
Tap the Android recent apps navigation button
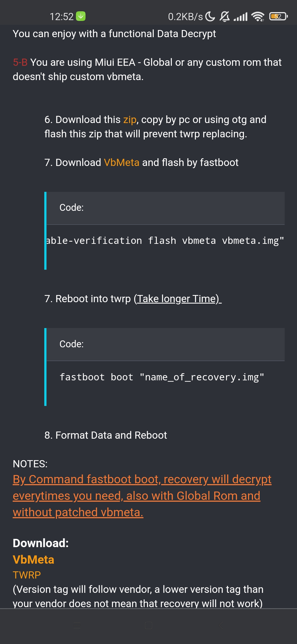tap(77, 625)
